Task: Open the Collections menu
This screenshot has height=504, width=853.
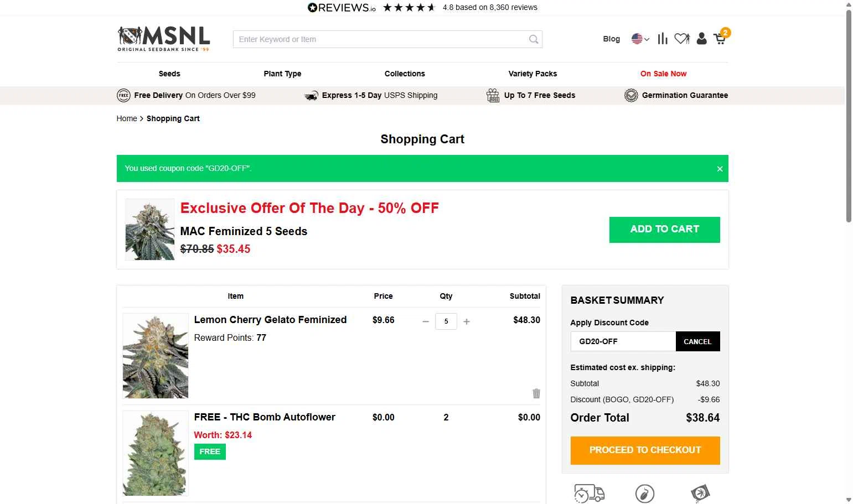Action: pyautogui.click(x=405, y=74)
